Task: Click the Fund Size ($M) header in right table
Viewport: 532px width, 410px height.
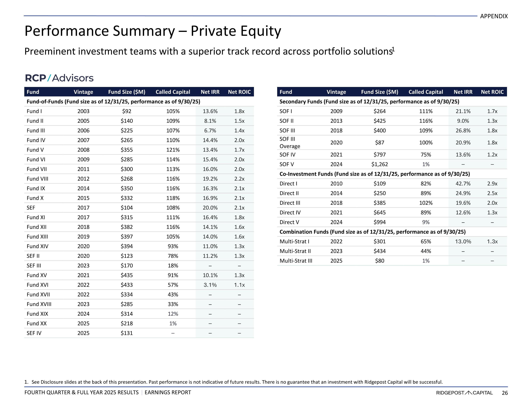Action: click(x=379, y=92)
